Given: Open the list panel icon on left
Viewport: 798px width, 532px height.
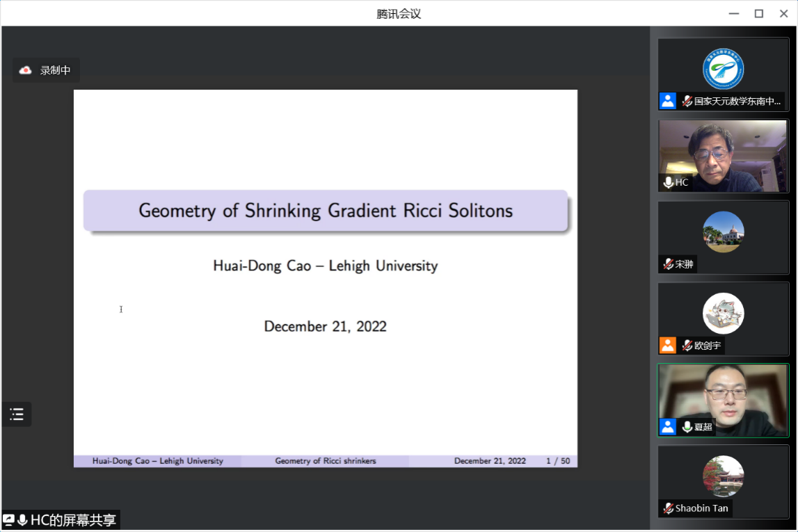Looking at the screenshot, I should coord(17,414).
